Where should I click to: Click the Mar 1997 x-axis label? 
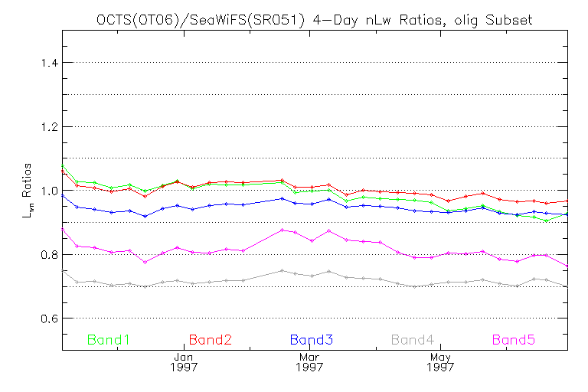[309, 361]
